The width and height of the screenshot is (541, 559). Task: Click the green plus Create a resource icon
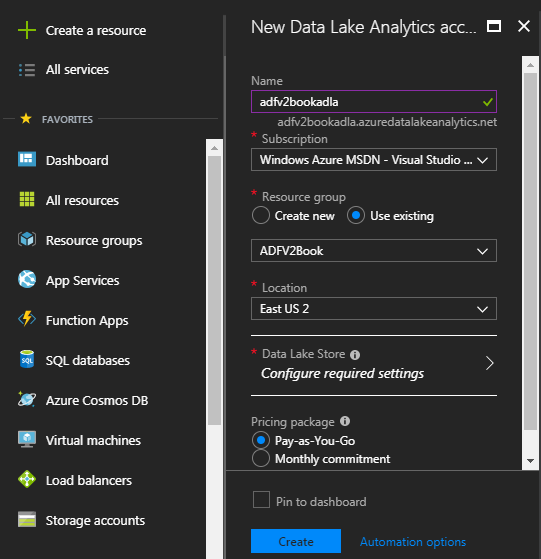click(27, 30)
